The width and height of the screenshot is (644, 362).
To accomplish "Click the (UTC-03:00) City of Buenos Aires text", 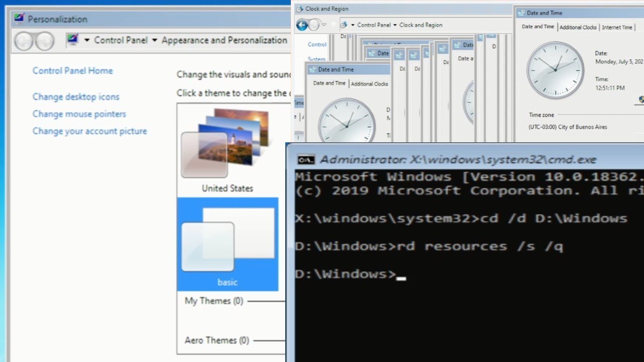I will 568,127.
